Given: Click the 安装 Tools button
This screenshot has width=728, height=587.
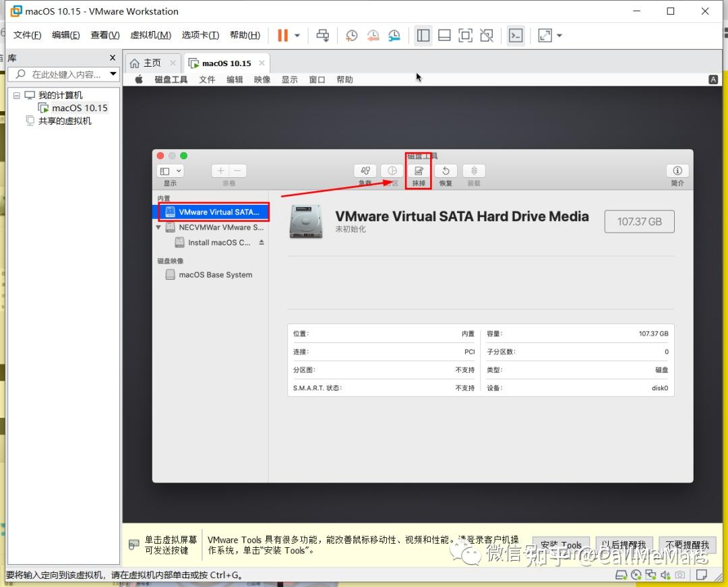Looking at the screenshot, I should (561, 545).
